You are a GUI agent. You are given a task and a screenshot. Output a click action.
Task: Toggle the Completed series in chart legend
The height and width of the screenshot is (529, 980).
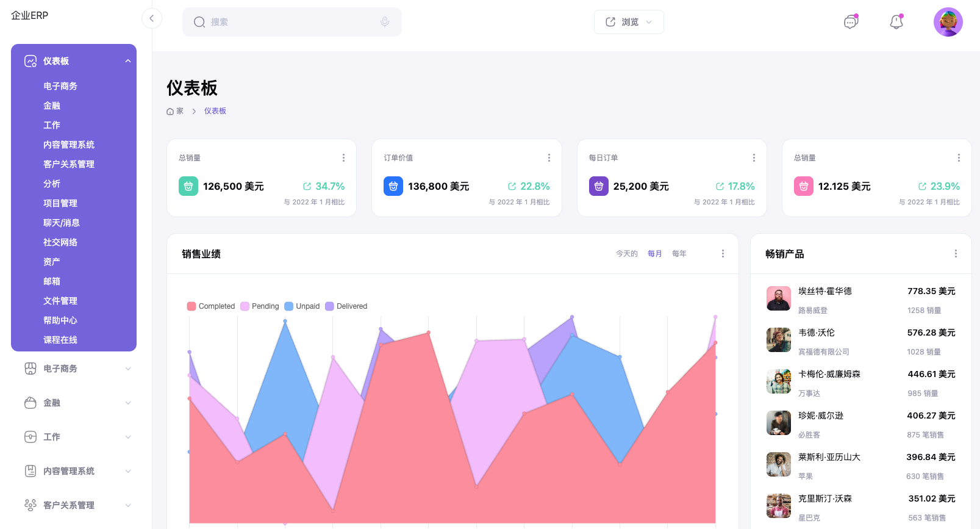click(x=211, y=306)
